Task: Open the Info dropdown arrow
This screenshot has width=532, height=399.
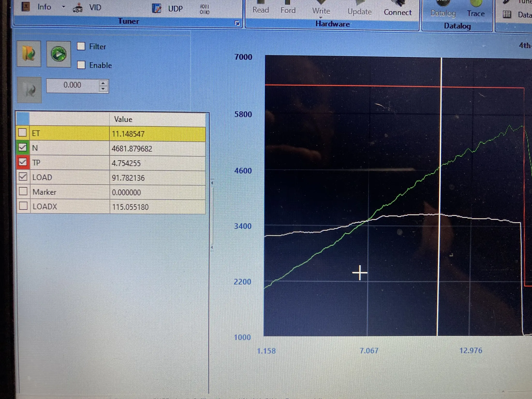Action: [x=64, y=7]
